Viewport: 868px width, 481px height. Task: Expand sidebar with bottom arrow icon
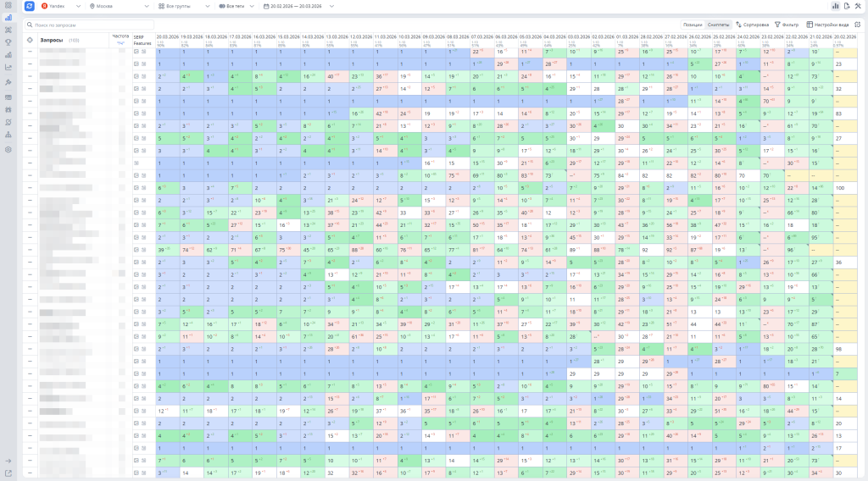8,461
